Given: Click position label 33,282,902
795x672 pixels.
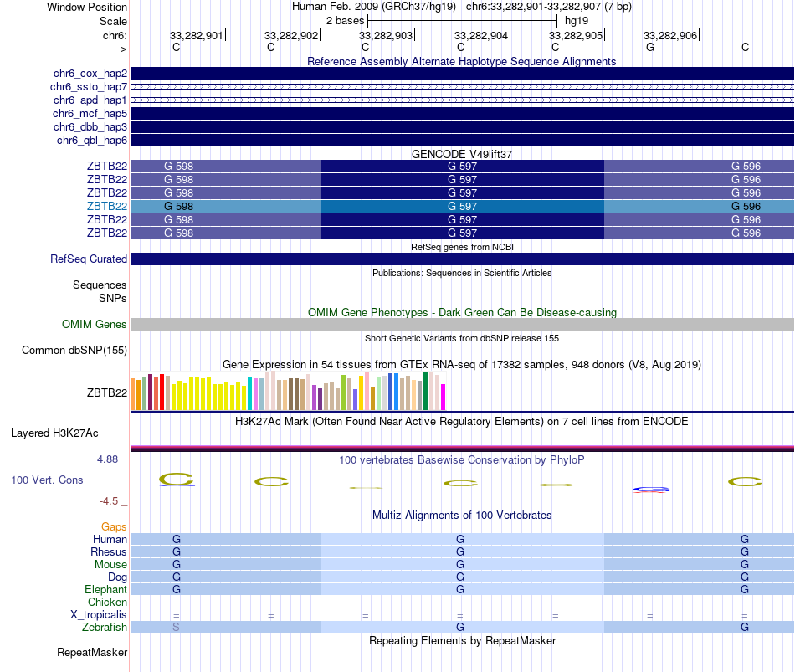Looking at the screenshot, I should pyautogui.click(x=291, y=35).
